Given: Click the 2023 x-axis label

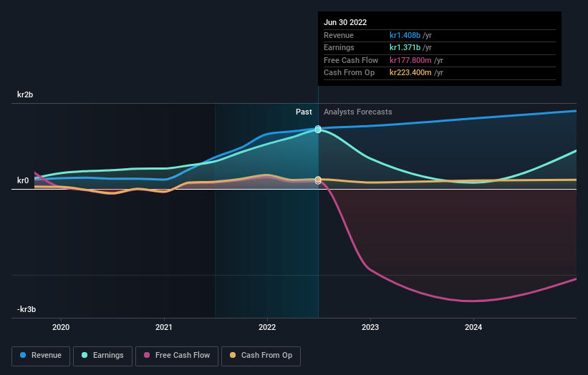Looking at the screenshot, I should pyautogui.click(x=370, y=328).
